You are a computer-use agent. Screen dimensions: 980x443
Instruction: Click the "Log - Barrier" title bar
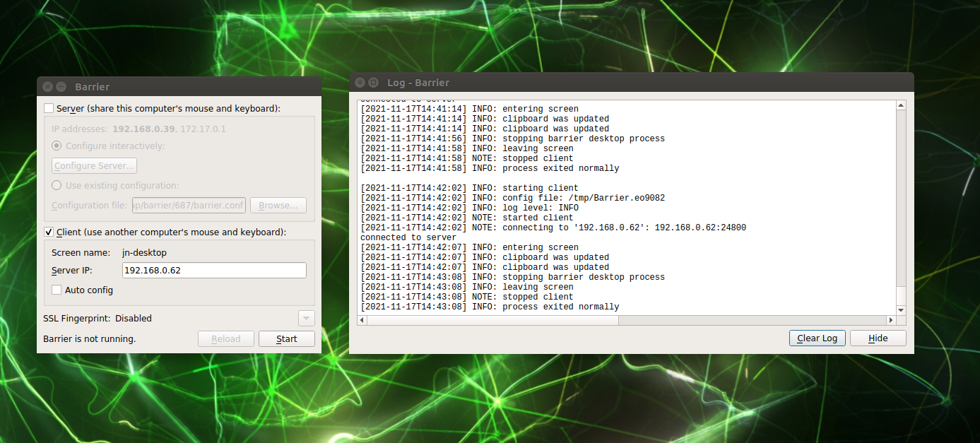(x=632, y=83)
